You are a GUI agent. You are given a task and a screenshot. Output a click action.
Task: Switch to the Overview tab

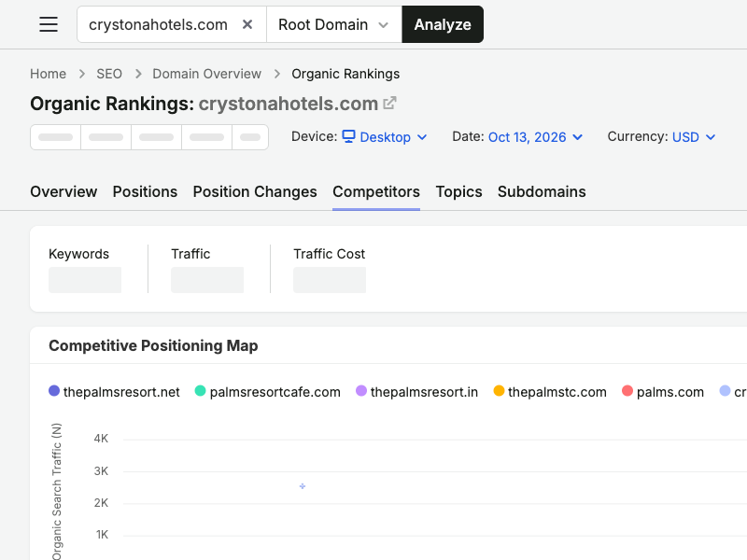coord(63,191)
